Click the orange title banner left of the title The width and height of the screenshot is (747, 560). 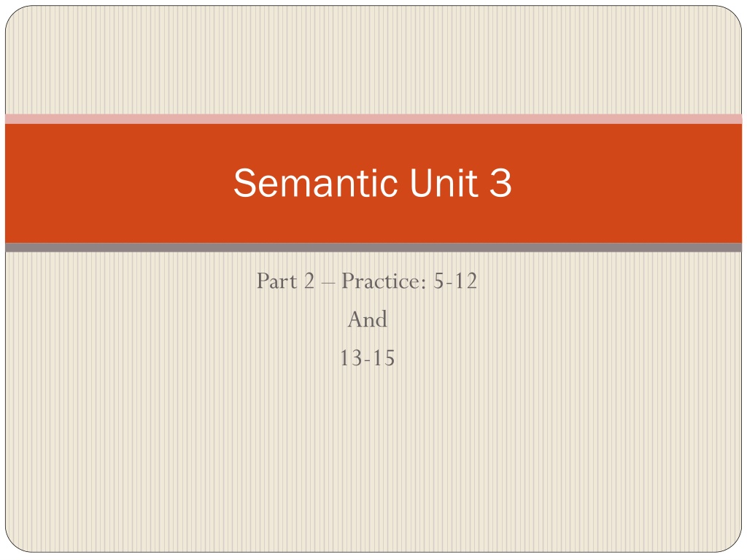(x=119, y=183)
